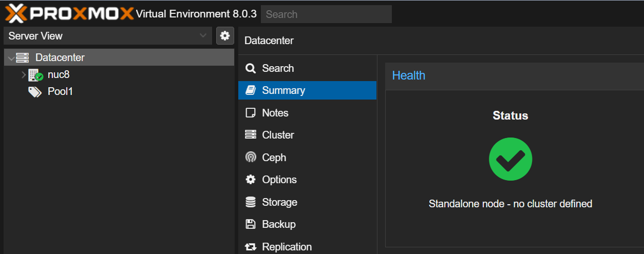Click the Datacenter server icon in the tree
The width and height of the screenshot is (644, 254).
pyautogui.click(x=23, y=58)
